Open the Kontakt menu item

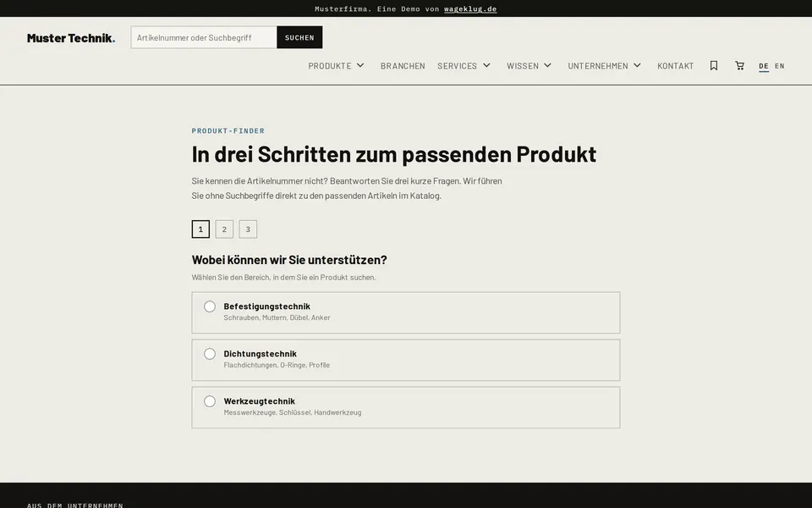click(675, 66)
